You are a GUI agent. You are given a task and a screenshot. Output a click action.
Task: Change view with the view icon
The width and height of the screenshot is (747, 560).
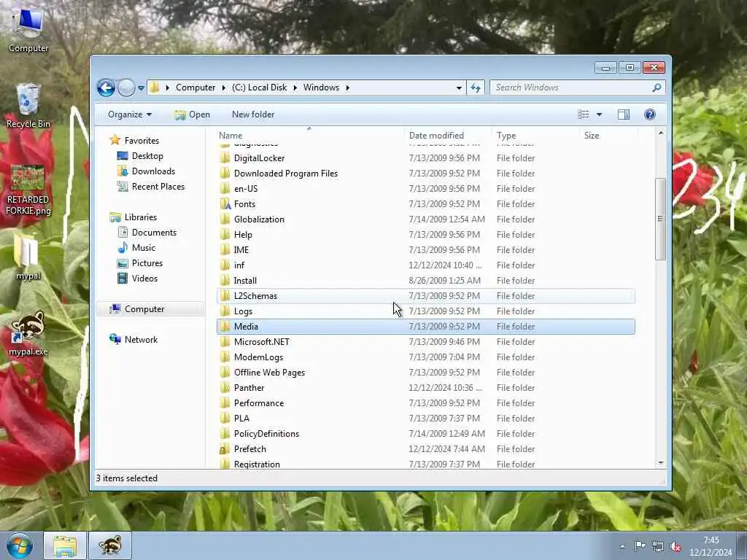tap(583, 114)
